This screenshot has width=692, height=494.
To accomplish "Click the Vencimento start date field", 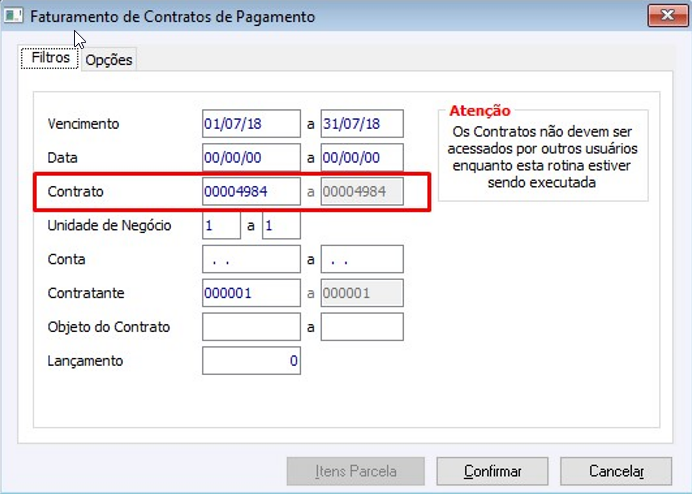I will point(252,124).
